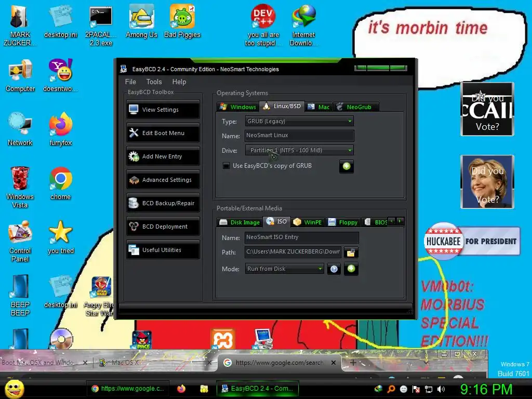Image resolution: width=532 pixels, height=399 pixels.
Task: Open a new browser tab with plus
Action: click(x=353, y=363)
